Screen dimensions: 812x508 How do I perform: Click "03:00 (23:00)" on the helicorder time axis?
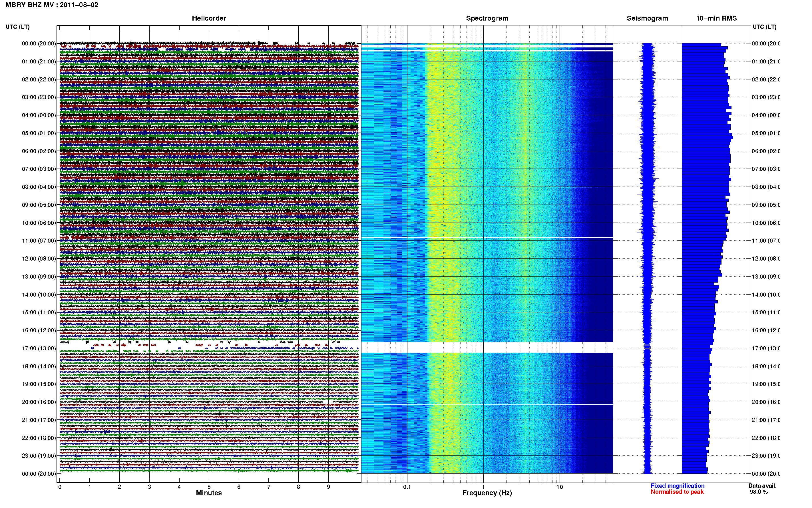coord(39,97)
